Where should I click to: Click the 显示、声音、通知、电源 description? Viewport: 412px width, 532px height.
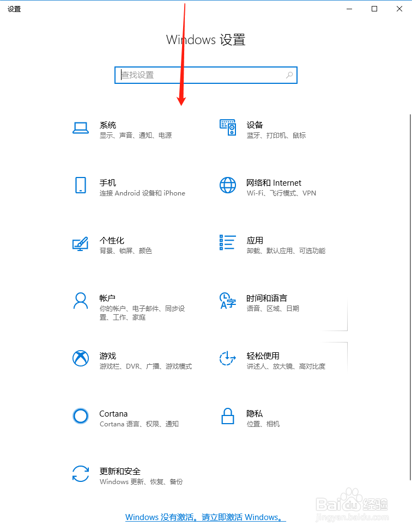tap(136, 136)
